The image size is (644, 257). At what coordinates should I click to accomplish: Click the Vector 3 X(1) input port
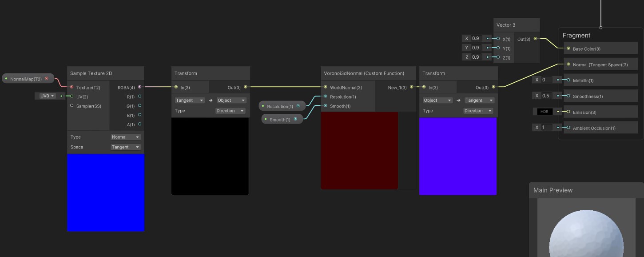[498, 39]
